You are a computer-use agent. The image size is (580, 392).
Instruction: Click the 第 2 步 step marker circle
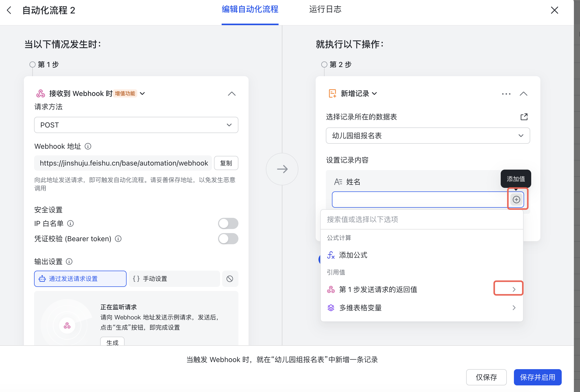(324, 64)
